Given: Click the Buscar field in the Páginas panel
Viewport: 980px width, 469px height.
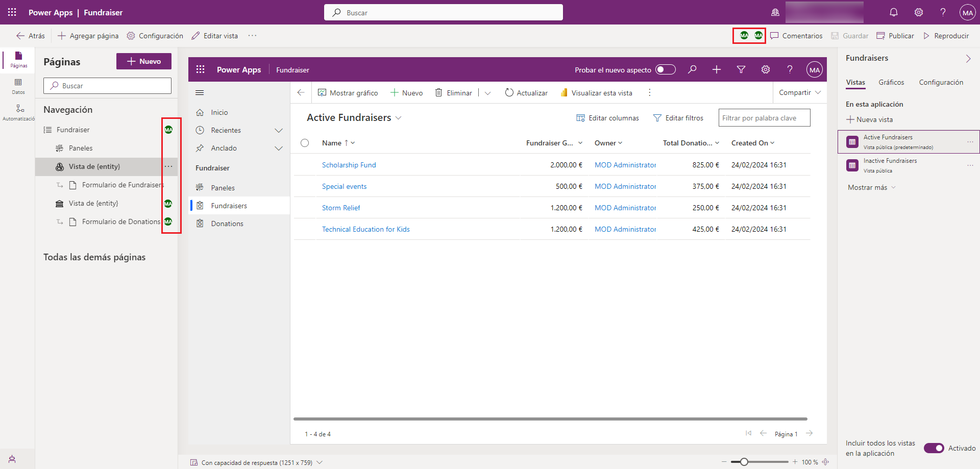Looking at the screenshot, I should pos(107,86).
